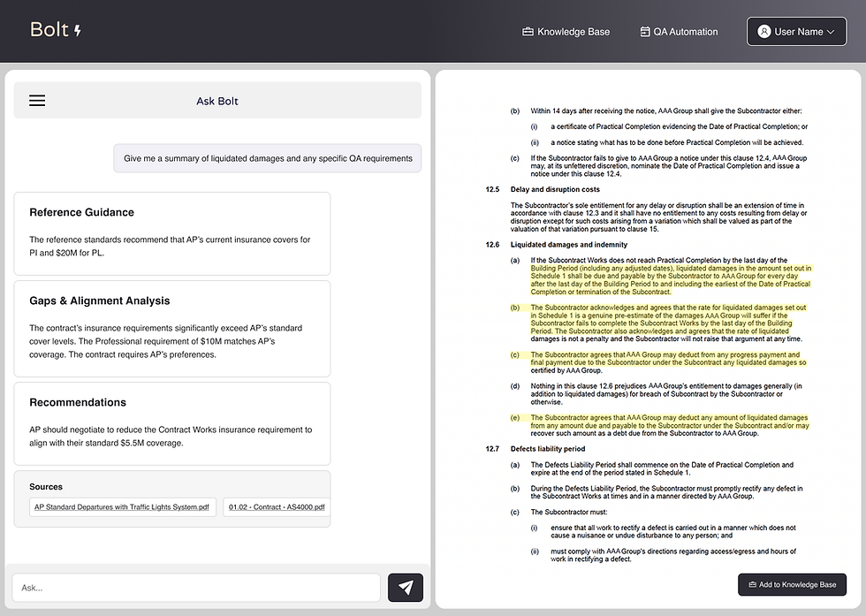Click clause 12.7 Defects liability period heading
Viewport: 866px width, 616px height.
click(548, 449)
